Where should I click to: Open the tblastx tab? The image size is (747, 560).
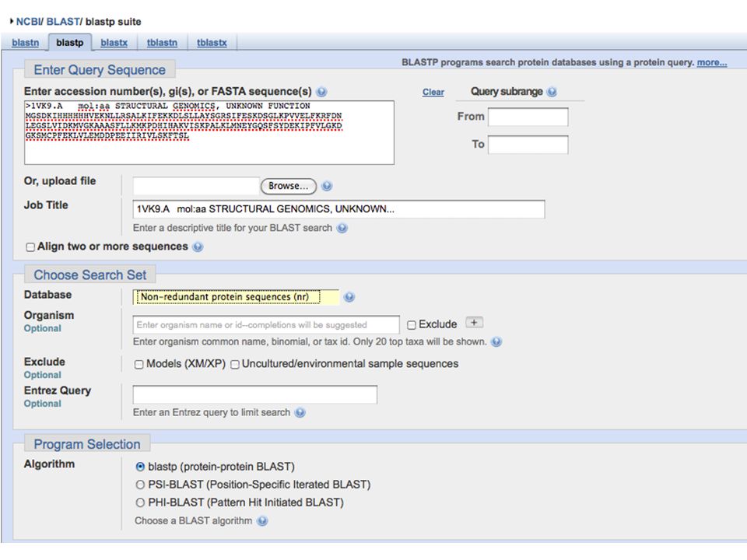point(212,42)
